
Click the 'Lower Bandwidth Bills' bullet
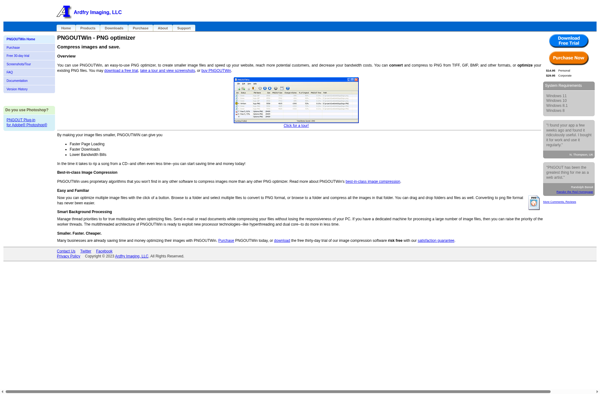(88, 155)
